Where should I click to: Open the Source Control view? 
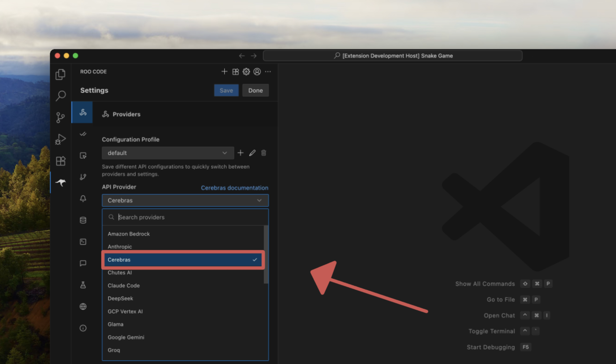(61, 117)
